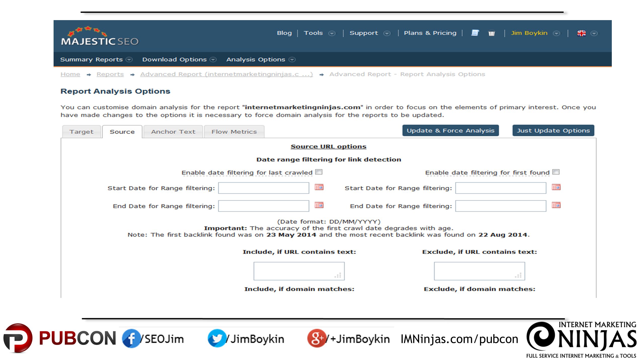Click the Jim Boykin username
Image resolution: width=644 pixels, height=362 pixels.
coord(529,33)
